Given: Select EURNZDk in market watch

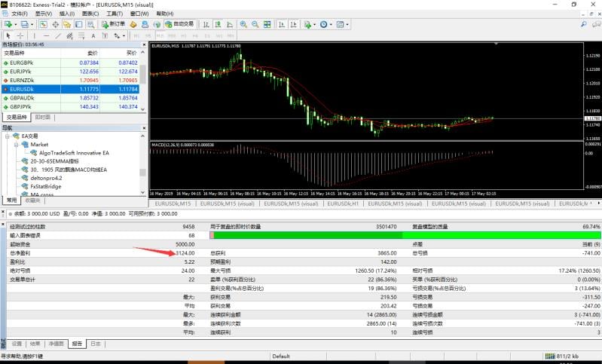Looking at the screenshot, I should (x=70, y=80).
